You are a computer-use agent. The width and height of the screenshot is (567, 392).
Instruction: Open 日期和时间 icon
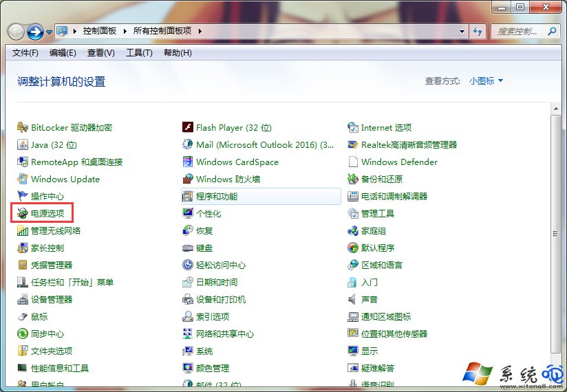pos(188,282)
